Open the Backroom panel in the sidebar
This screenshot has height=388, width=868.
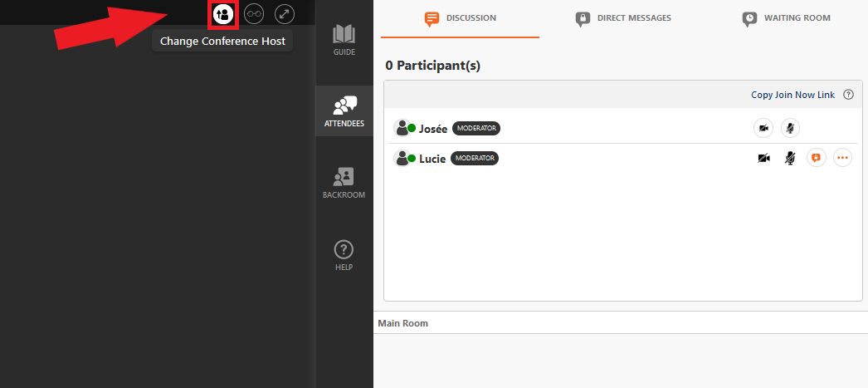344,183
